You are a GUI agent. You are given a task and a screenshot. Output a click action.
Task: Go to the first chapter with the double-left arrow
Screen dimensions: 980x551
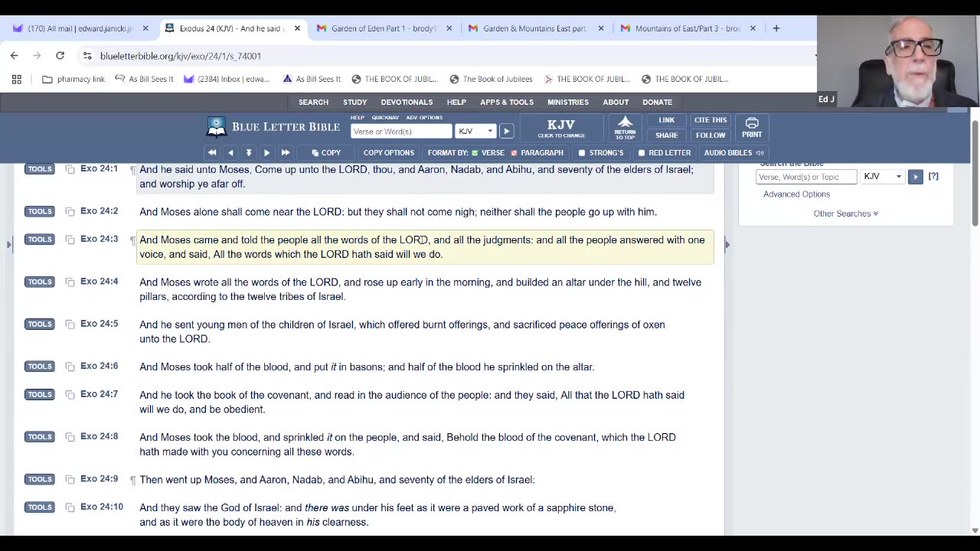tap(212, 152)
